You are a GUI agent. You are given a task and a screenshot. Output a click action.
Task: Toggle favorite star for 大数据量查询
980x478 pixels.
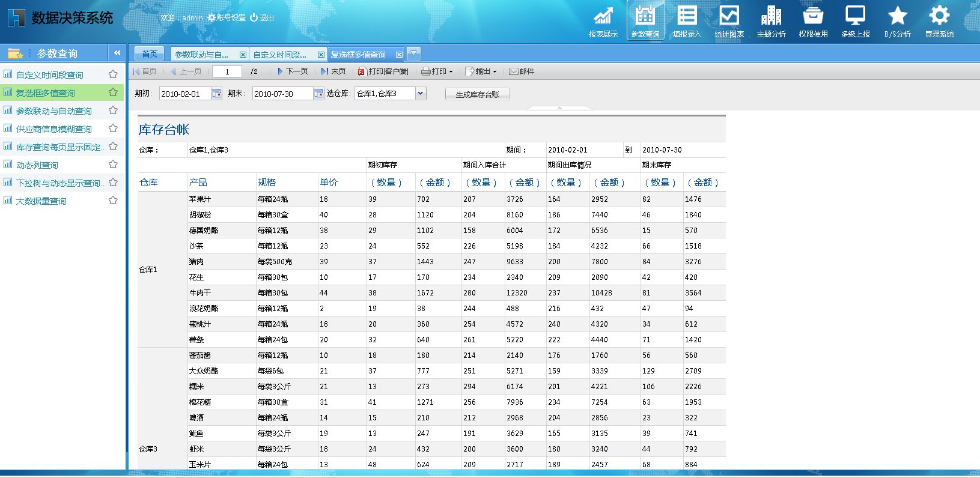coord(113,201)
